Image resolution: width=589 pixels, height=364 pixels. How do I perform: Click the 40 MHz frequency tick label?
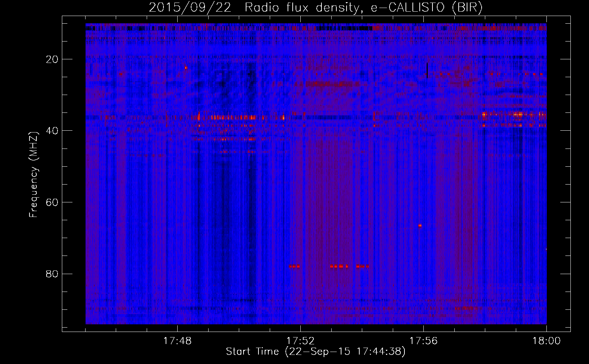click(52, 131)
